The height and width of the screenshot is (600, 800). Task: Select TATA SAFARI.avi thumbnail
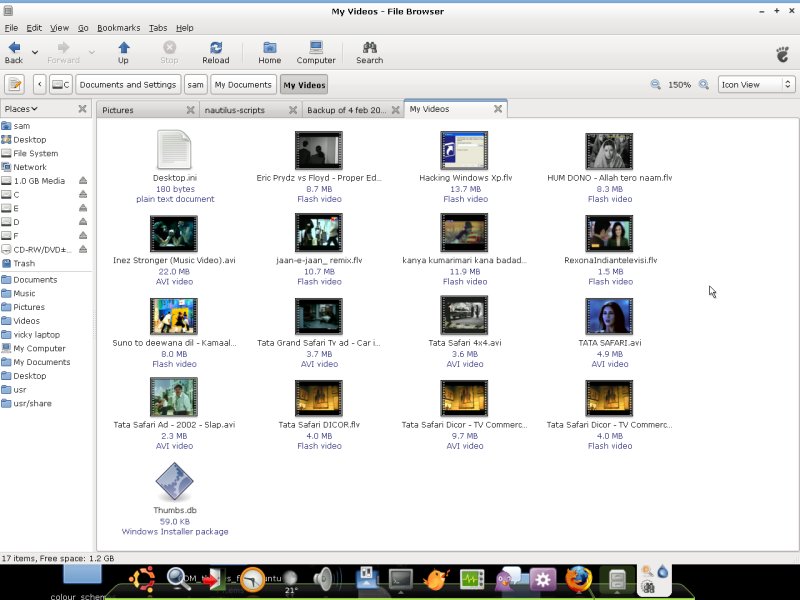pos(609,316)
